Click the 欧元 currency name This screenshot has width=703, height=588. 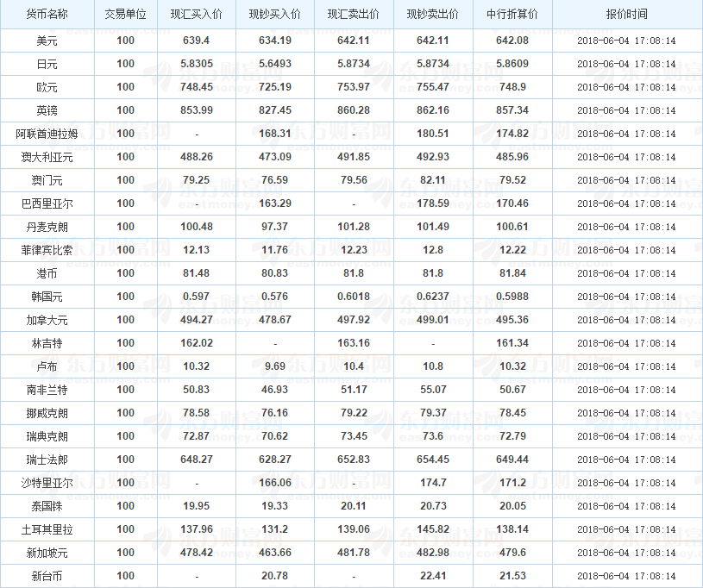[47, 87]
